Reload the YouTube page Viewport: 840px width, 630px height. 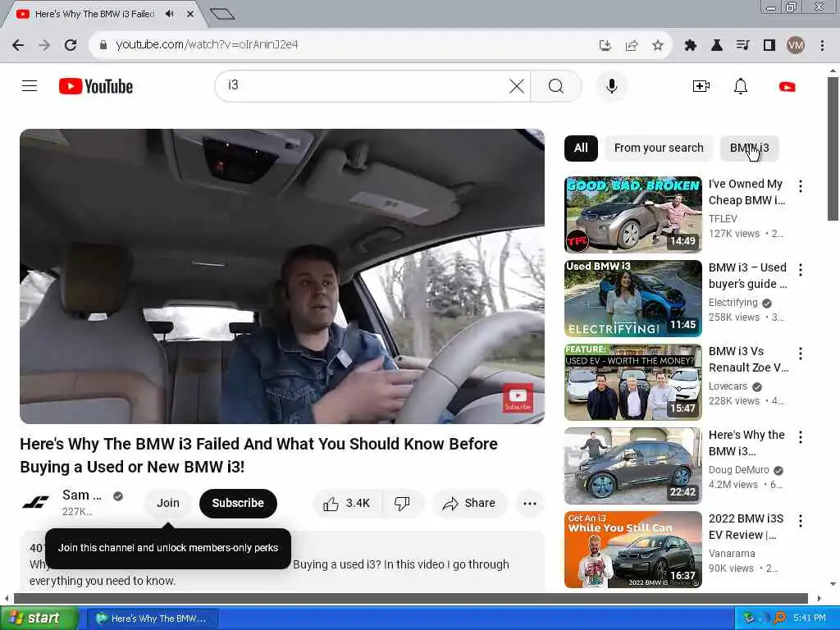click(71, 45)
